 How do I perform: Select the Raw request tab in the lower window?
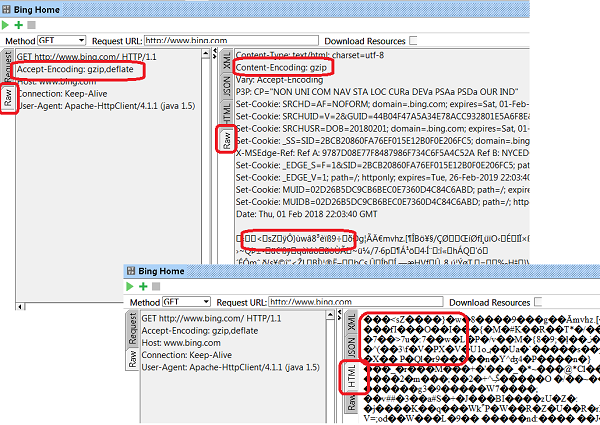(x=132, y=359)
